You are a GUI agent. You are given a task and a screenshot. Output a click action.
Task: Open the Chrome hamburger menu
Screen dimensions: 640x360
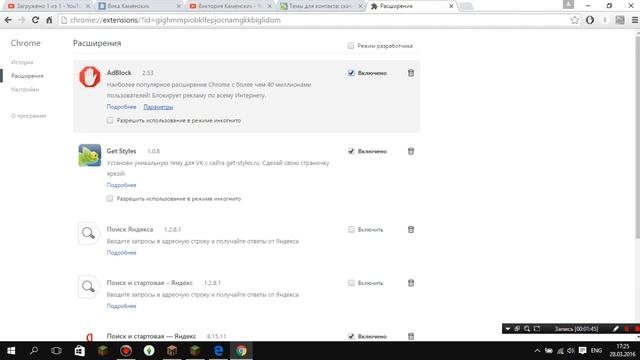[635, 20]
